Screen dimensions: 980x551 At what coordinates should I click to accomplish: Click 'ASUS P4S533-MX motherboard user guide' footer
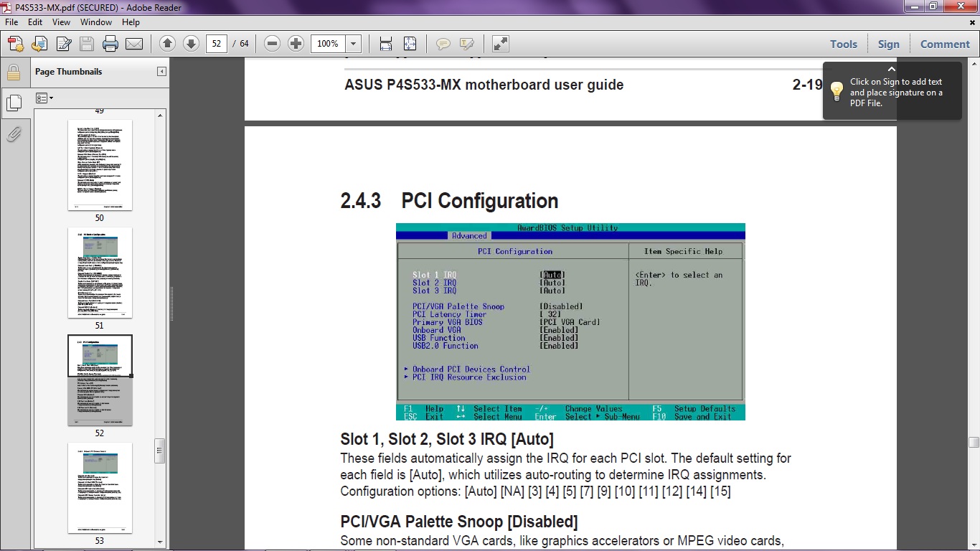484,85
